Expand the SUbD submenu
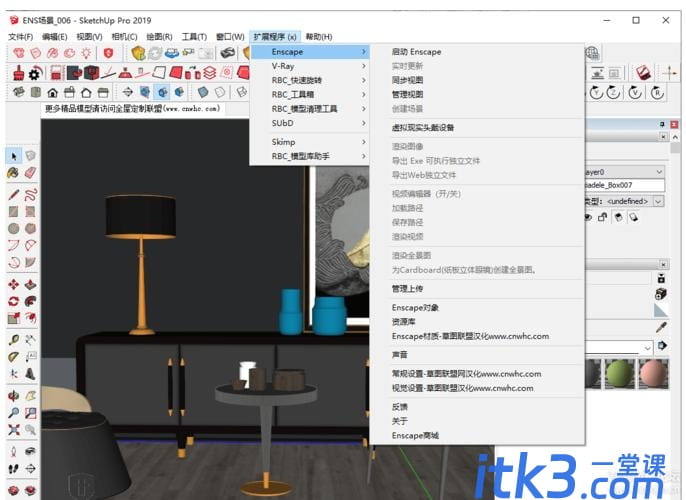The width and height of the screenshot is (686, 500). pyautogui.click(x=310, y=123)
